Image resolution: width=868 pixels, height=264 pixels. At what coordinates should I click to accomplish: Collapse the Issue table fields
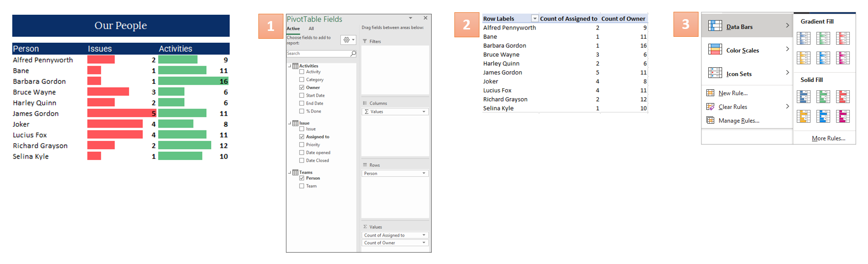[289, 123]
